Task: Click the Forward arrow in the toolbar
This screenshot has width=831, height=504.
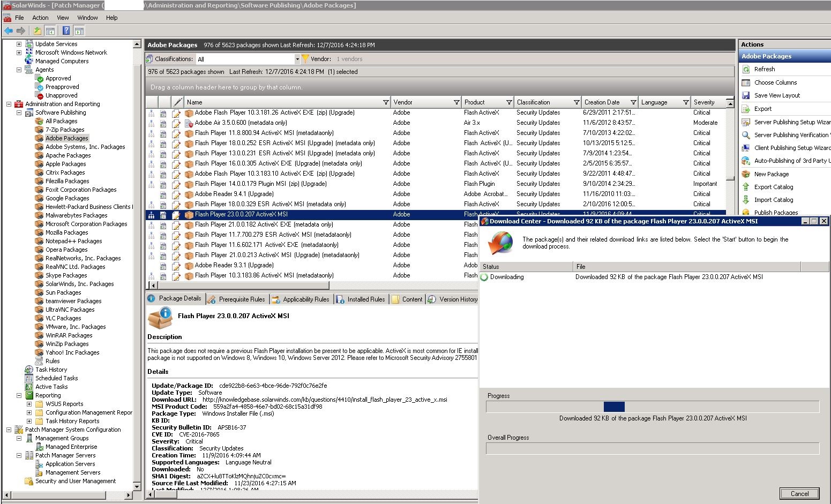Action: 21,31
